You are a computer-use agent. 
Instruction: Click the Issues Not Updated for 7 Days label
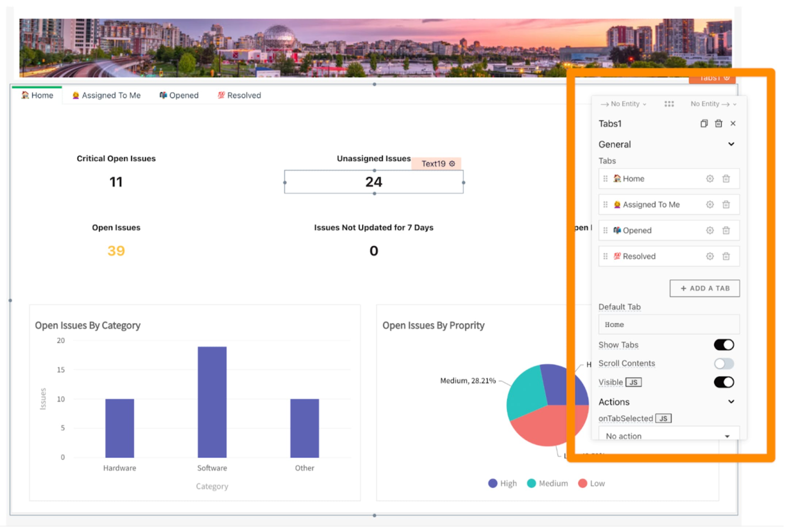(x=374, y=227)
